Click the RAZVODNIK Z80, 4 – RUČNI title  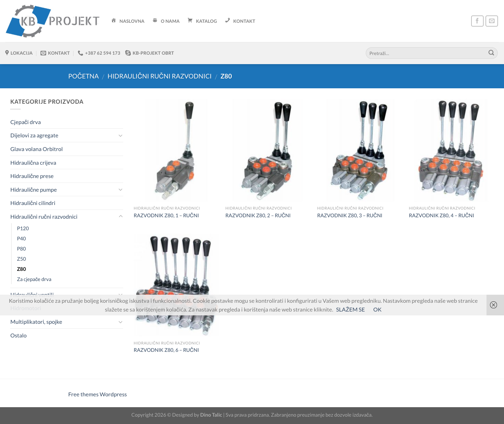(x=441, y=216)
